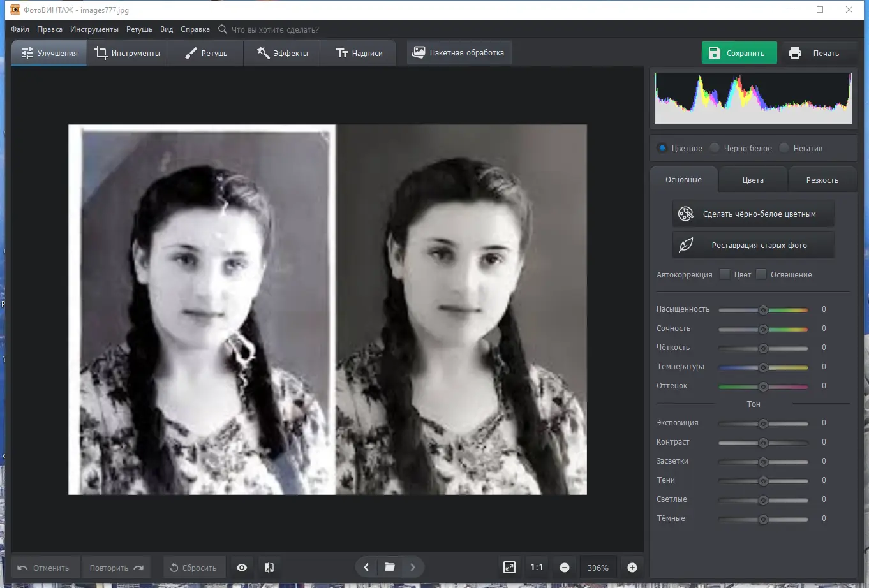Image resolution: width=869 pixels, height=588 pixels.
Task: Switch to the Резкость tab
Action: 822,180
